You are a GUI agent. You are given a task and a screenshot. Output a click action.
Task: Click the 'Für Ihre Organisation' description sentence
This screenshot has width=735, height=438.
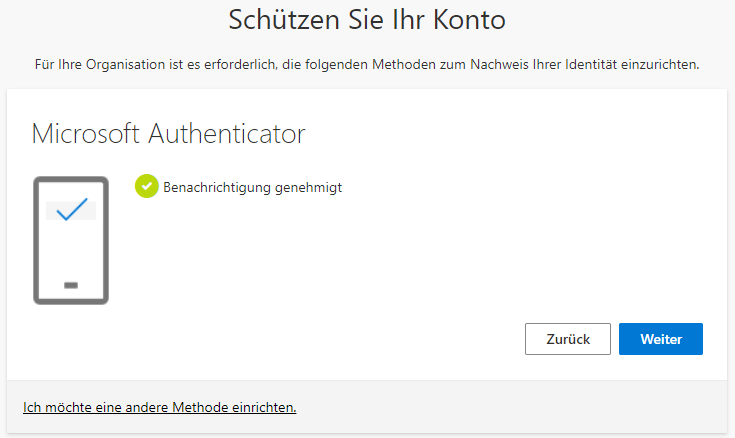[x=367, y=64]
